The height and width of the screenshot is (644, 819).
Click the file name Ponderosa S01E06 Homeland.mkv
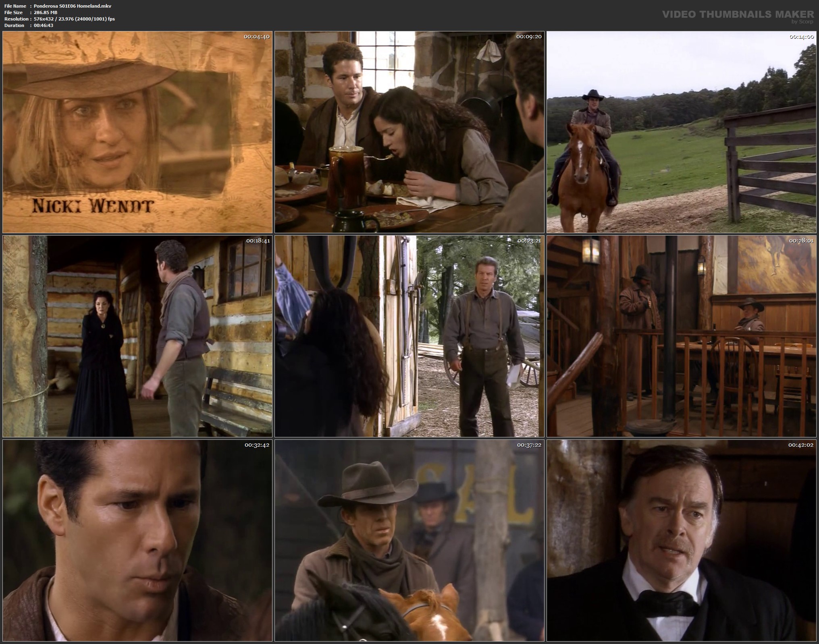point(73,6)
